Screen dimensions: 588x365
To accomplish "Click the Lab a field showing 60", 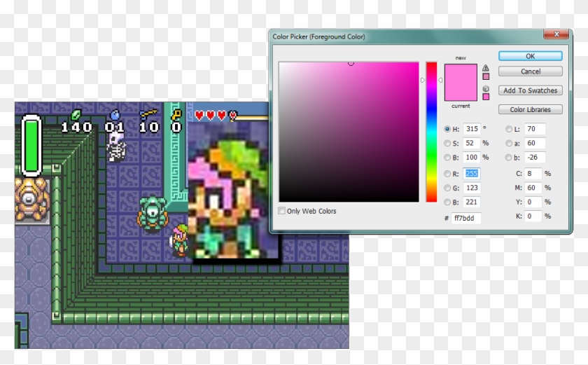I will click(535, 143).
